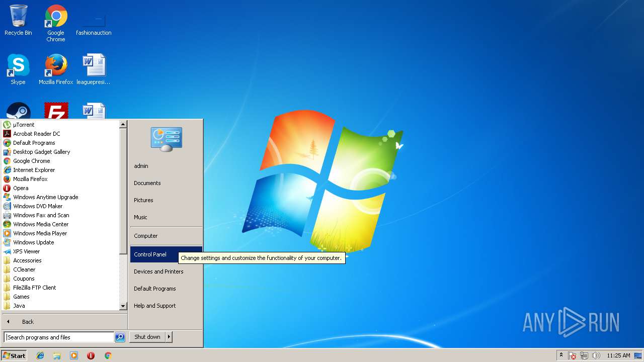
Task: Click the Show desktop button
Action: [x=638, y=355]
